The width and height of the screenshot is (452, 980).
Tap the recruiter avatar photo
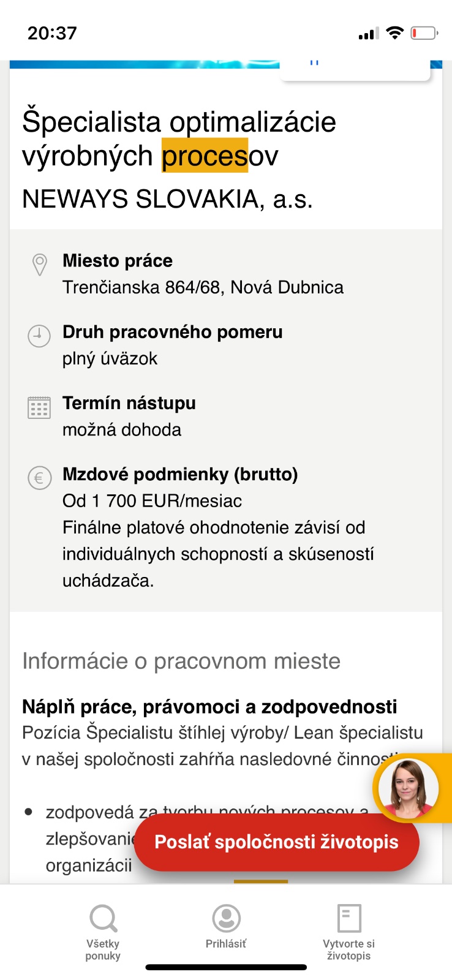tap(408, 788)
